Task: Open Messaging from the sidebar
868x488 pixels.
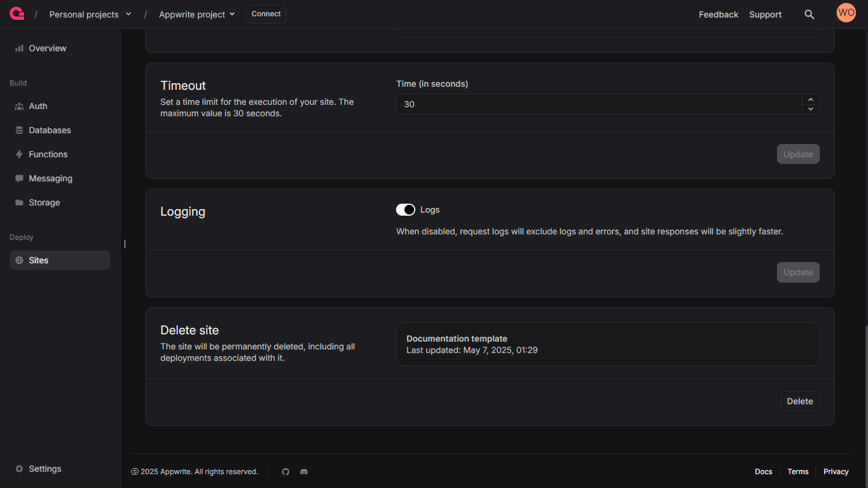Action: 60,178
